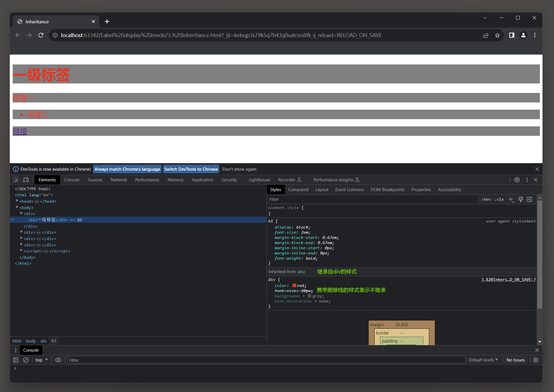The width and height of the screenshot is (554, 392).
Task: Open DevTools settings gear
Action: click(x=517, y=180)
